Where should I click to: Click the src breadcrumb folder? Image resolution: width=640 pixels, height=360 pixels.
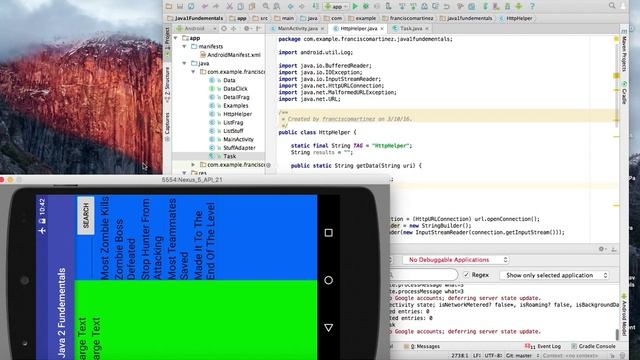point(260,18)
